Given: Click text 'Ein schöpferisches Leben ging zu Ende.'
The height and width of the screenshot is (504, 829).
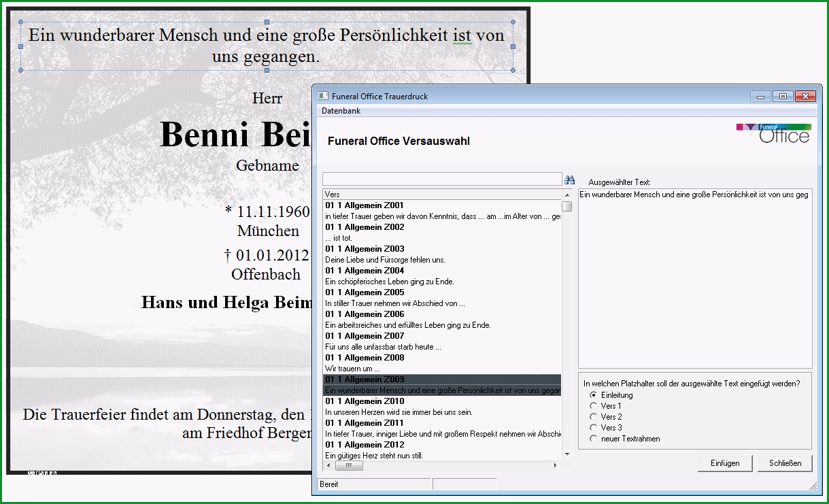Looking at the screenshot, I should (389, 282).
